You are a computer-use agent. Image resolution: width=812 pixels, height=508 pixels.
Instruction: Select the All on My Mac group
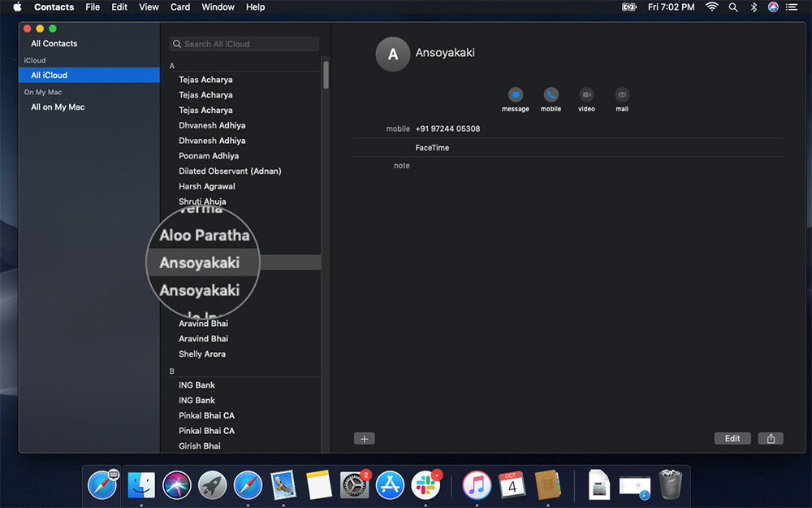57,106
